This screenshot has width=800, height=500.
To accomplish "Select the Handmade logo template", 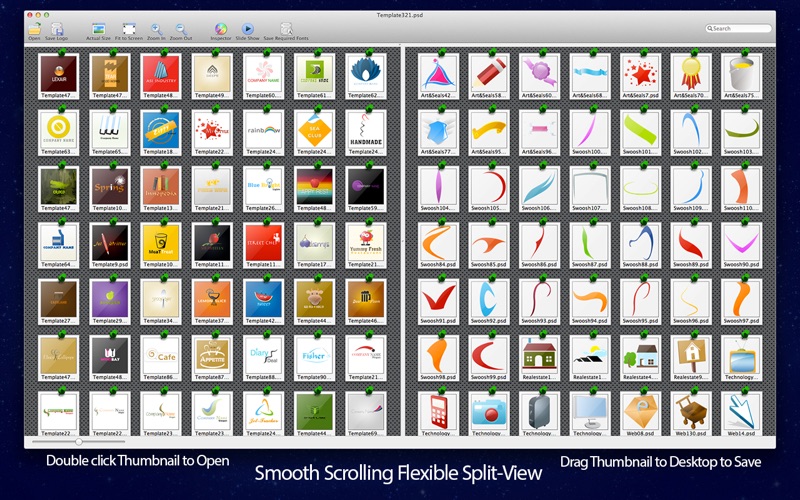I will (x=366, y=133).
